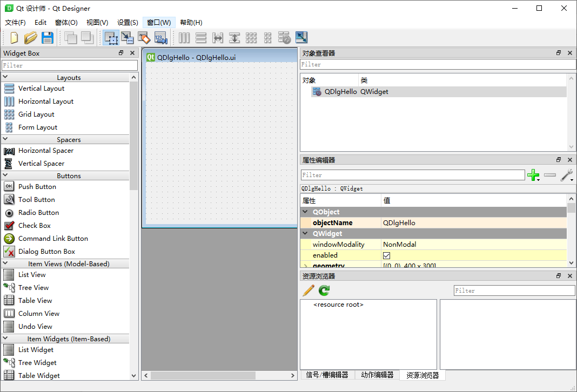The width and height of the screenshot is (577, 392).
Task: Activate the Edit Buddies mode icon
Action: pos(144,38)
